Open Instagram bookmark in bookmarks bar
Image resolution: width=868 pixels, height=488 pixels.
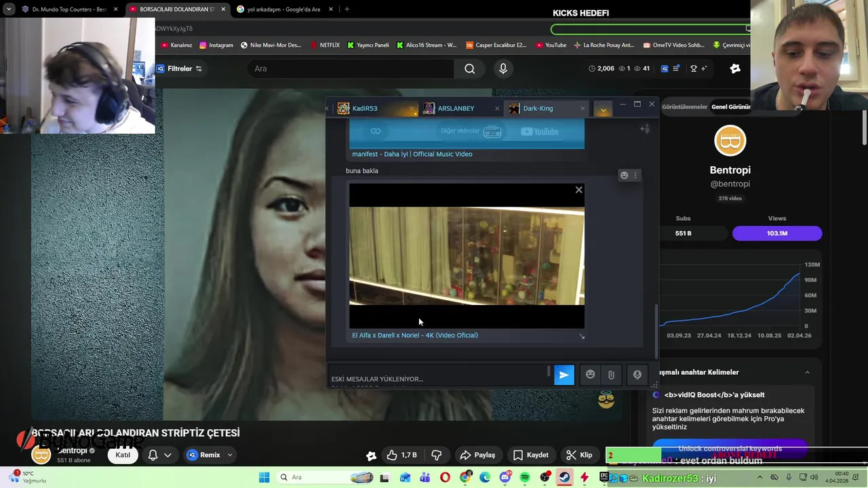coord(216,45)
